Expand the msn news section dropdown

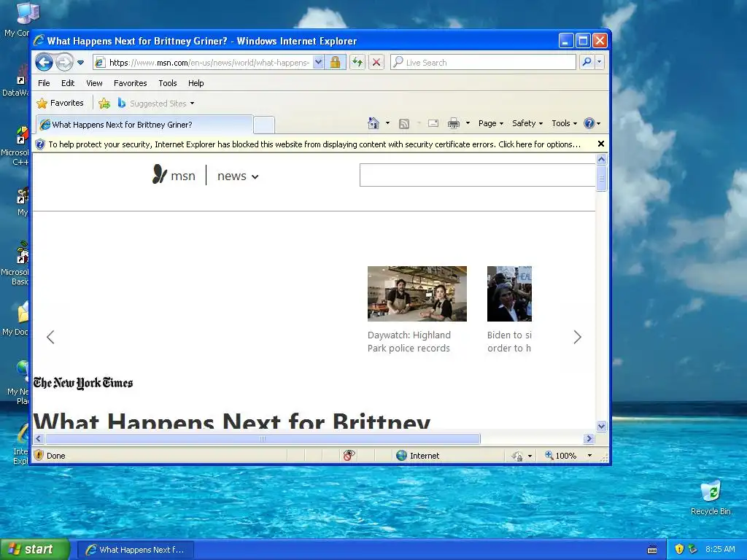click(238, 176)
